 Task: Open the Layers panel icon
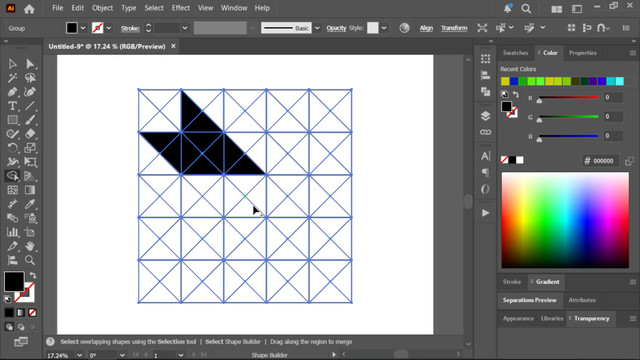tap(485, 116)
